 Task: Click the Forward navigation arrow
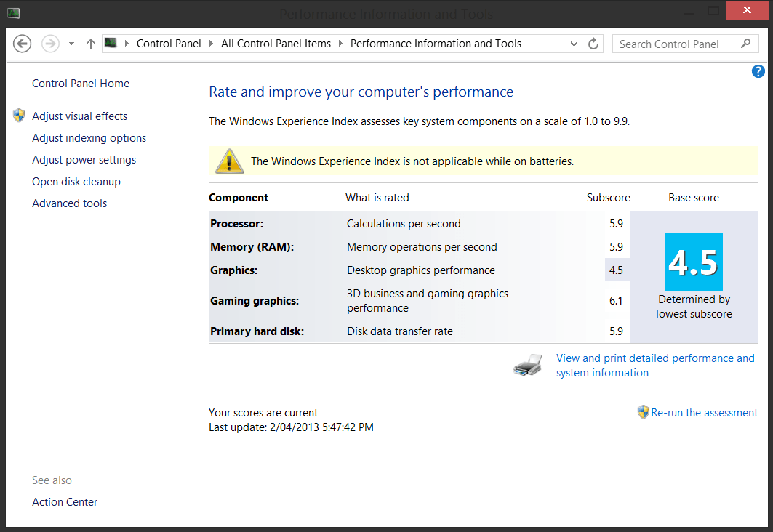[x=50, y=44]
